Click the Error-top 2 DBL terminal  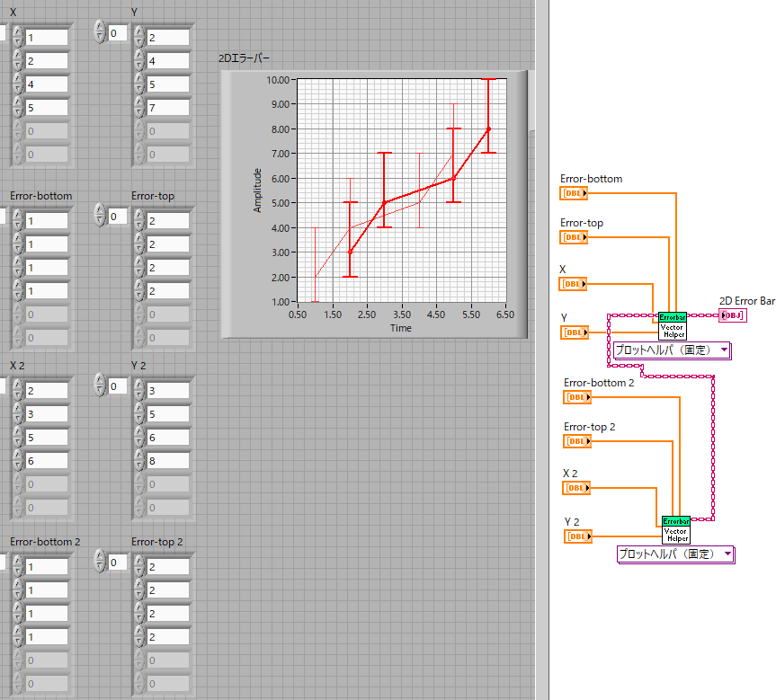pos(576,441)
